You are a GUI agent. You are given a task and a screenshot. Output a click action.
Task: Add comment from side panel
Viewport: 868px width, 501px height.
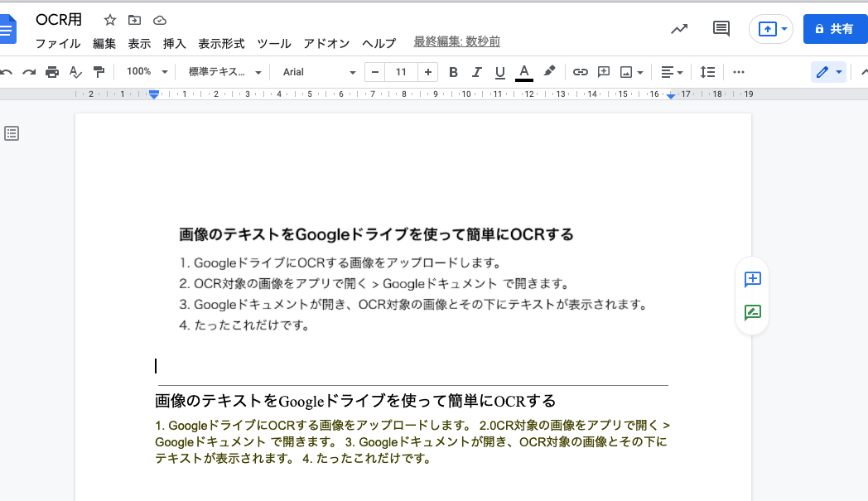[752, 279]
